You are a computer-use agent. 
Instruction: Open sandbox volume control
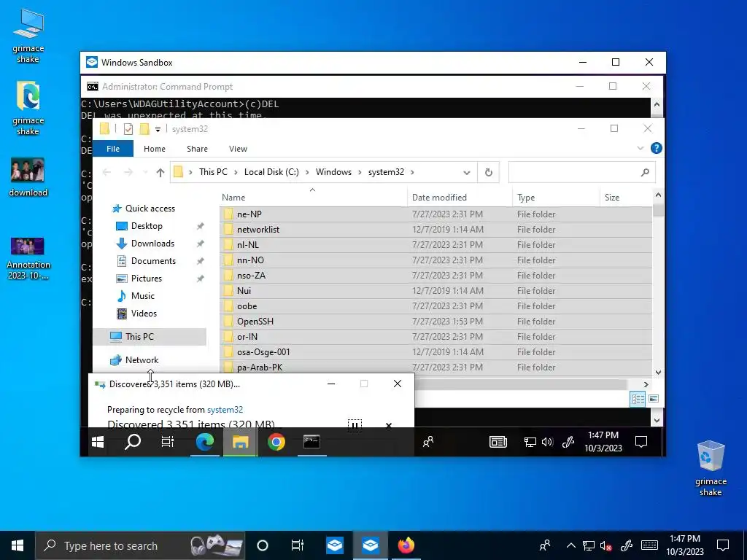click(x=547, y=442)
